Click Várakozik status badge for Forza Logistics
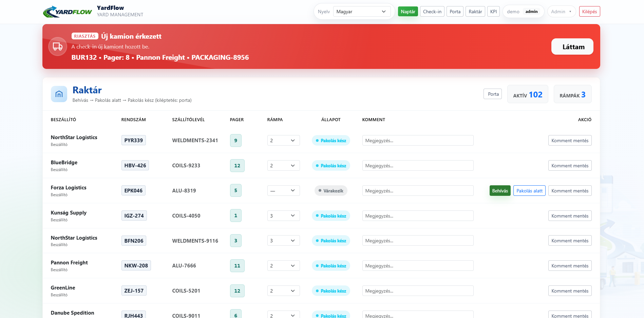This screenshot has height=318, width=644. coord(331,191)
